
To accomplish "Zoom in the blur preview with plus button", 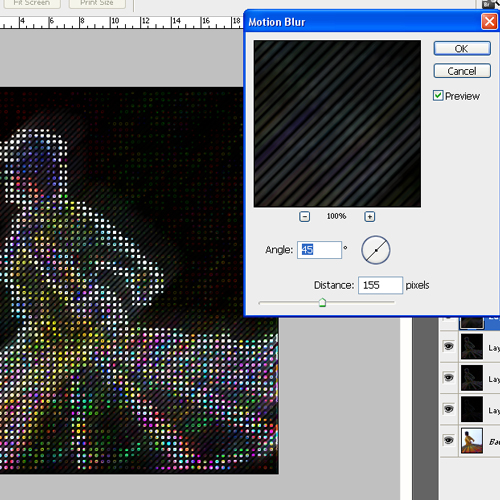I will click(369, 217).
